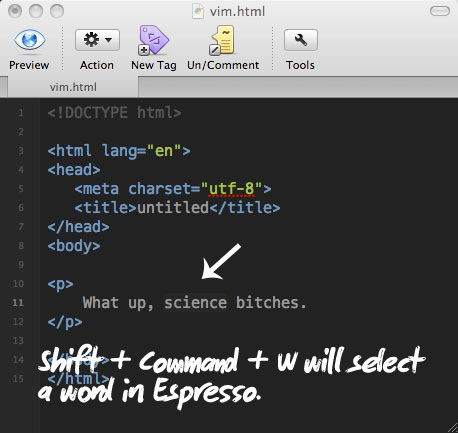The image size is (458, 433).
Task: Select the vim.html tab
Action: [x=73, y=87]
